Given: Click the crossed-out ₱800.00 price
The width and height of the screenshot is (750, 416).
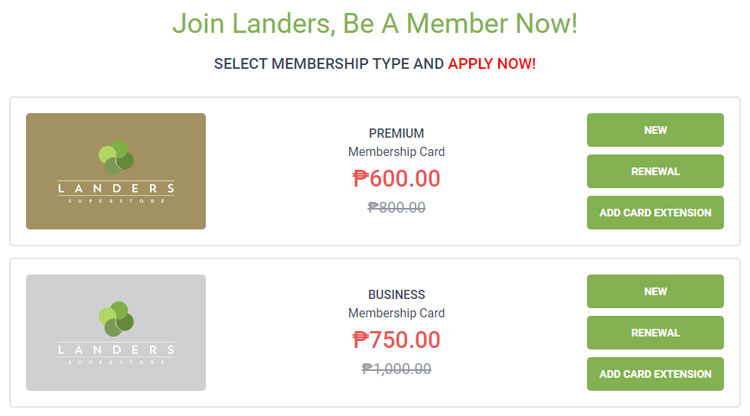Looking at the screenshot, I should 396,207.
